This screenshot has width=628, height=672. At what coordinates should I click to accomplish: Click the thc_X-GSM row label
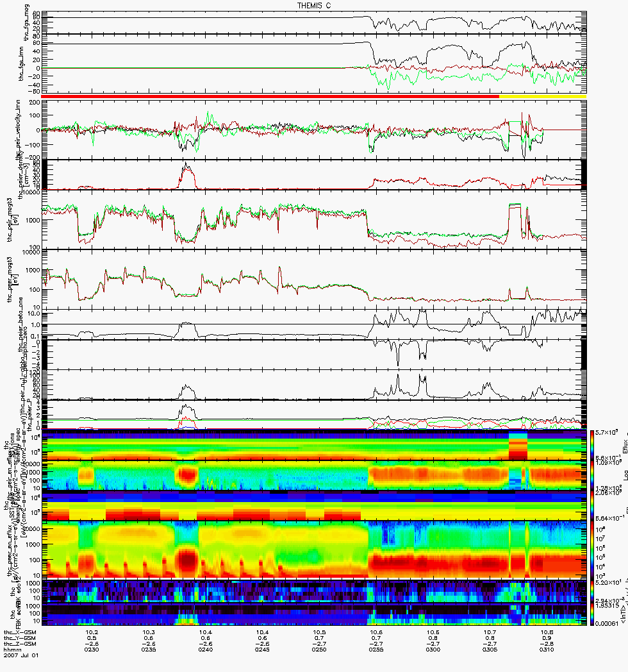coord(20,632)
